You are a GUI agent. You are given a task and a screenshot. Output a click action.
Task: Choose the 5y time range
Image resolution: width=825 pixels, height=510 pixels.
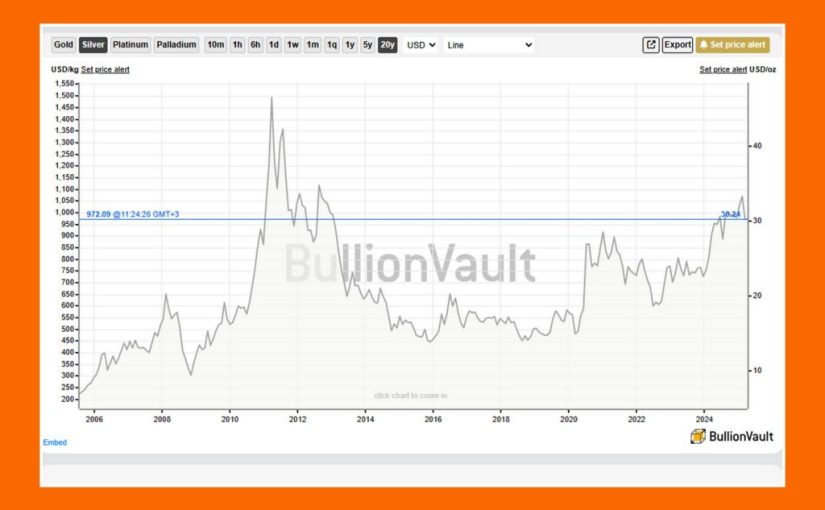(x=367, y=45)
